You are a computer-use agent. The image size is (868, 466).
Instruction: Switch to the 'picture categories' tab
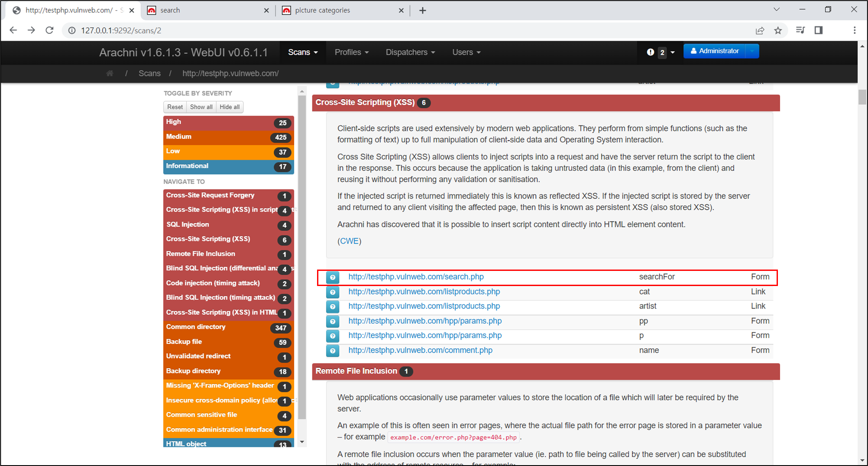click(x=343, y=10)
